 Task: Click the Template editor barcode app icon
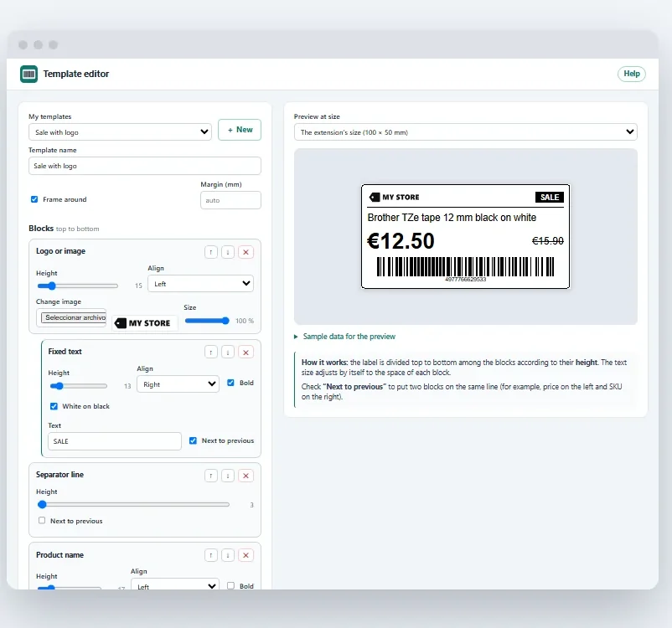[x=28, y=75]
